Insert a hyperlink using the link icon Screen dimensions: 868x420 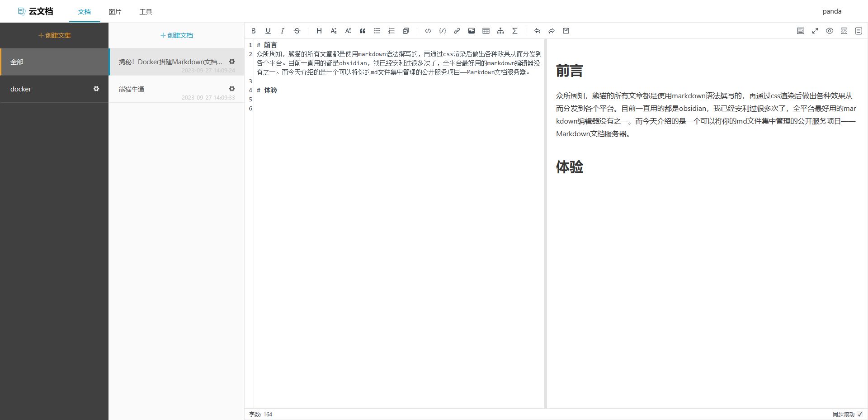pyautogui.click(x=457, y=31)
